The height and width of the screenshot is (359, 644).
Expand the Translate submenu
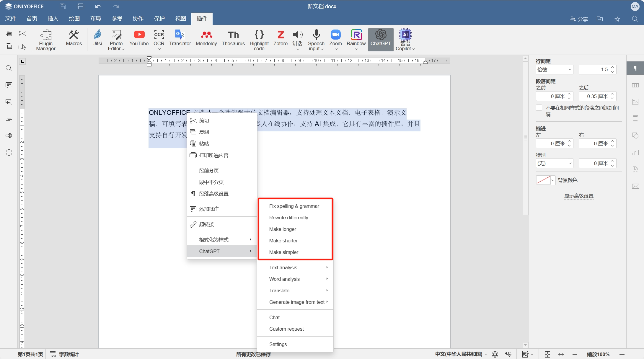click(x=295, y=291)
